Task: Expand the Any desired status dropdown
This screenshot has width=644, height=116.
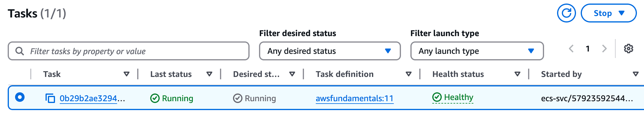Action: point(330,51)
